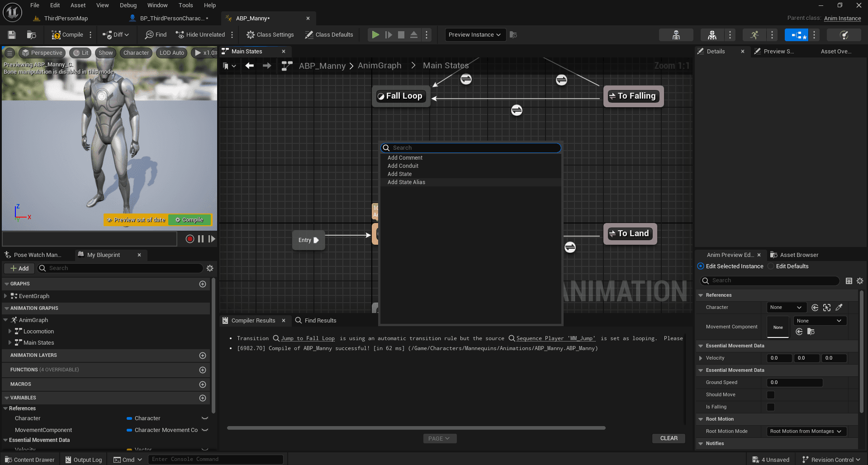Open Anim Preview Editor settings gear
The width and height of the screenshot is (868, 465).
coord(860,281)
